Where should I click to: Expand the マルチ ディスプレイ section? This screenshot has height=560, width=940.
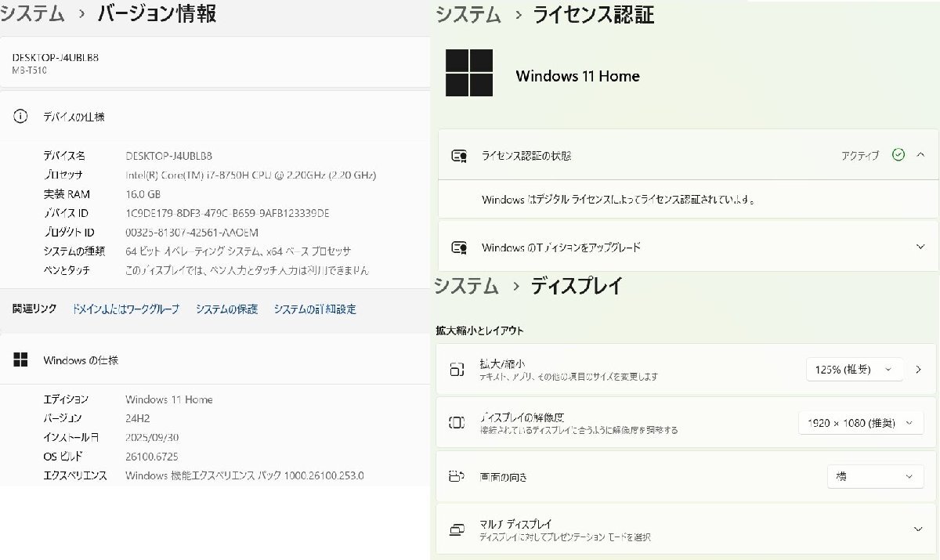pyautogui.click(x=918, y=529)
